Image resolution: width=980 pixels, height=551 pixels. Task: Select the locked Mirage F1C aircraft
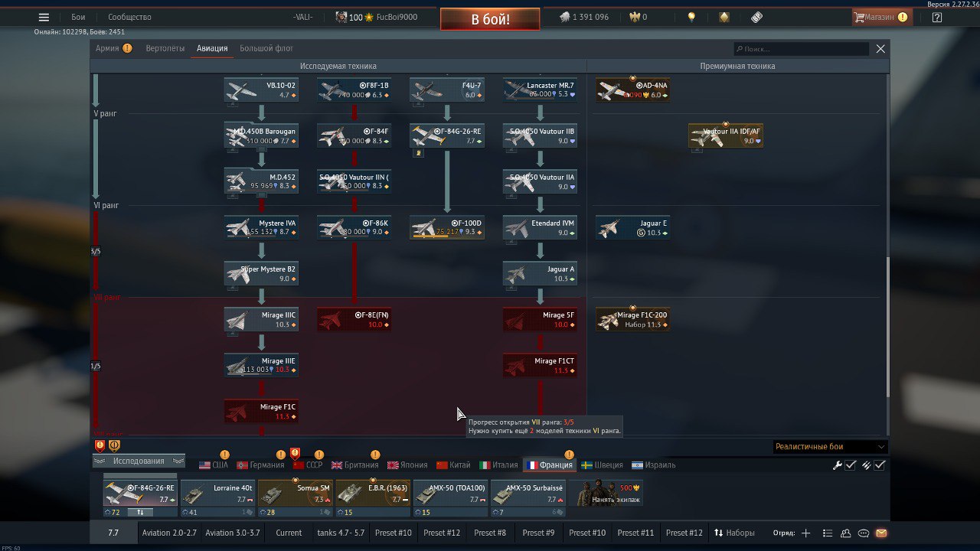[261, 412]
